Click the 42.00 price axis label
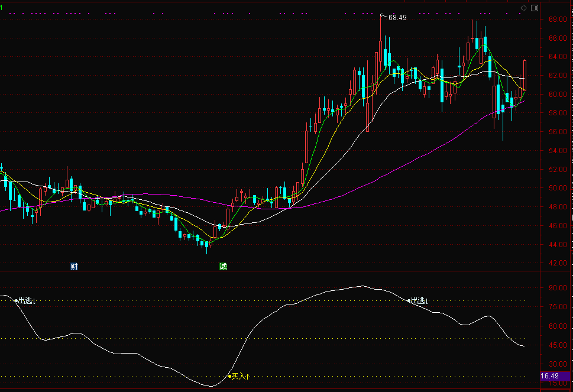The width and height of the screenshot is (573, 392). [558, 263]
